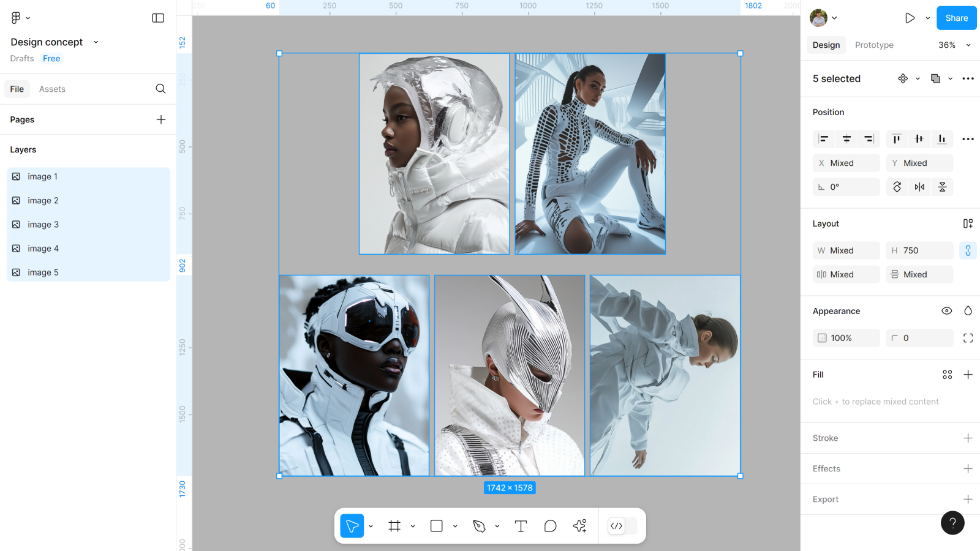Switch to the Assets tab
The image size is (980, 551).
[52, 89]
